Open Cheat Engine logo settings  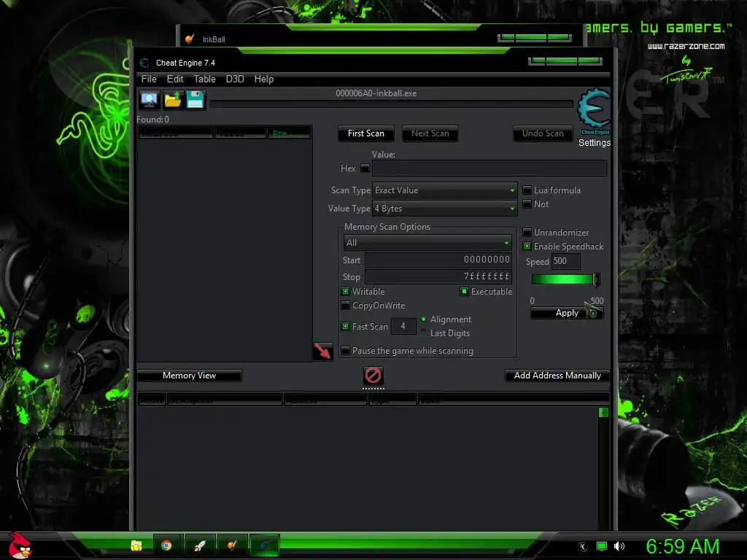tap(594, 112)
